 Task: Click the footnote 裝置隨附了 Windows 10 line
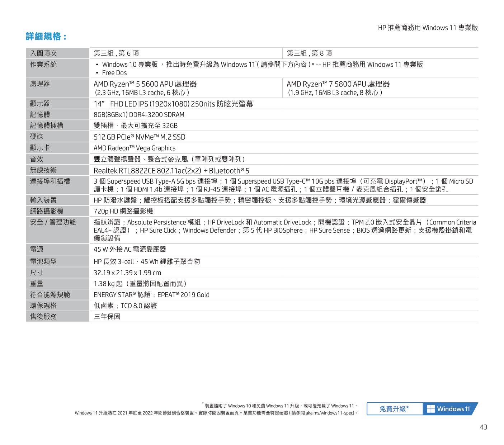(280, 406)
